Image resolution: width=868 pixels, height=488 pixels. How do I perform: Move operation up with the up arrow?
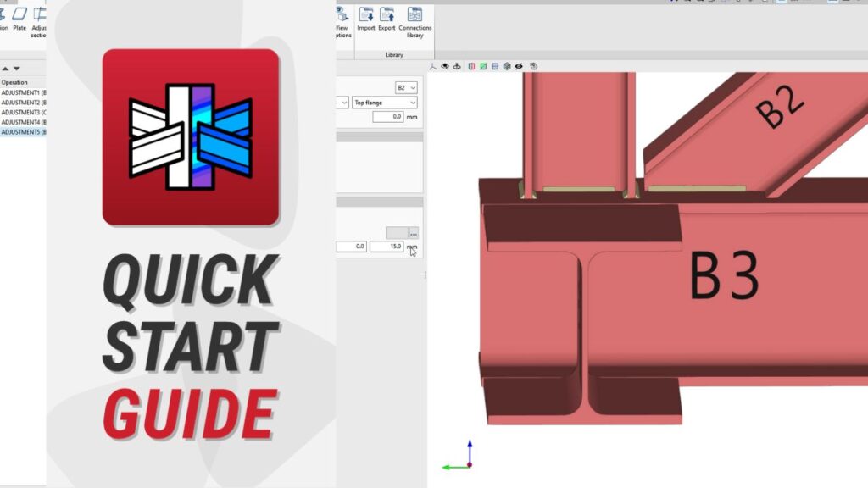[5, 69]
